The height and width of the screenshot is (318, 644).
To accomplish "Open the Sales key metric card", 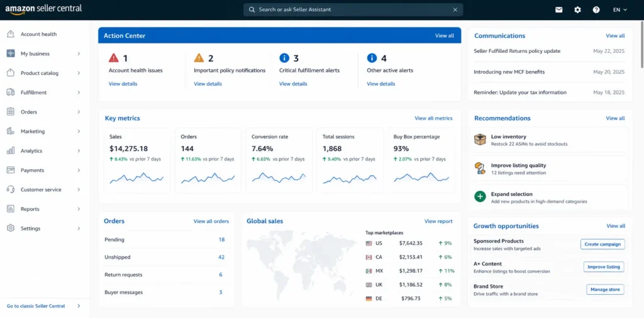I will click(136, 161).
